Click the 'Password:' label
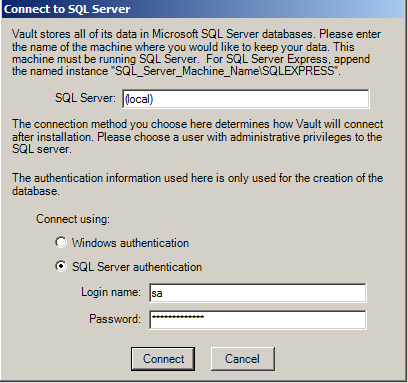 115,319
